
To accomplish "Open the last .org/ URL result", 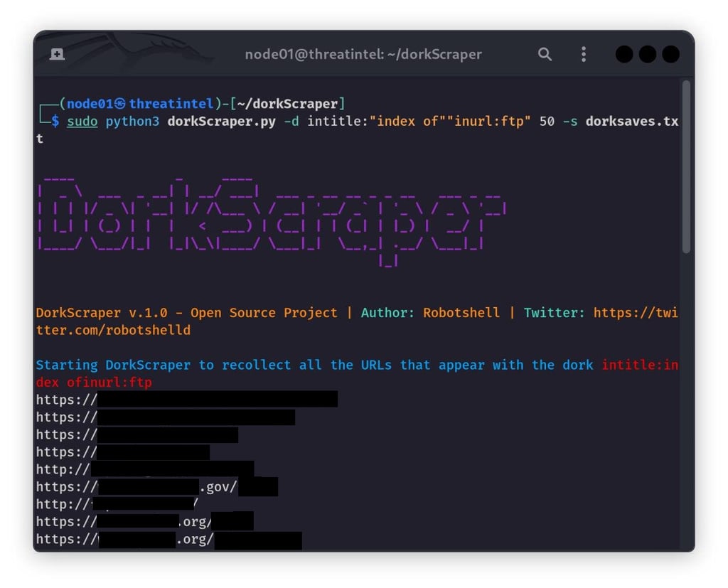I will [x=169, y=540].
